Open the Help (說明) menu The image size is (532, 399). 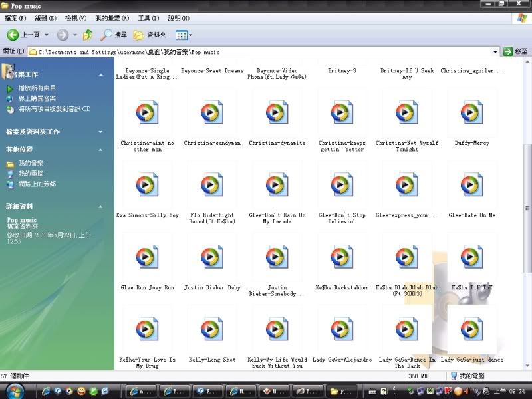[178, 18]
